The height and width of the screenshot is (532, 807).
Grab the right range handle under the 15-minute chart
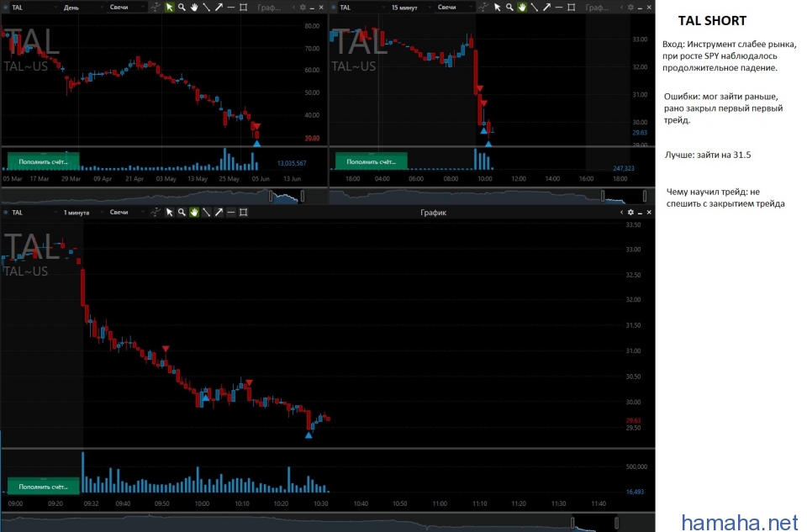(x=645, y=196)
